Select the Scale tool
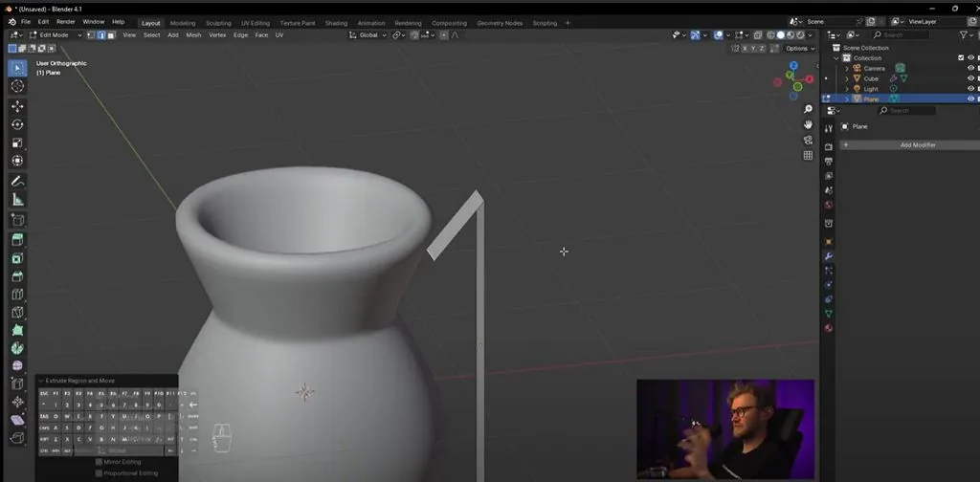Viewport: 980px width, 482px height. coord(17,143)
